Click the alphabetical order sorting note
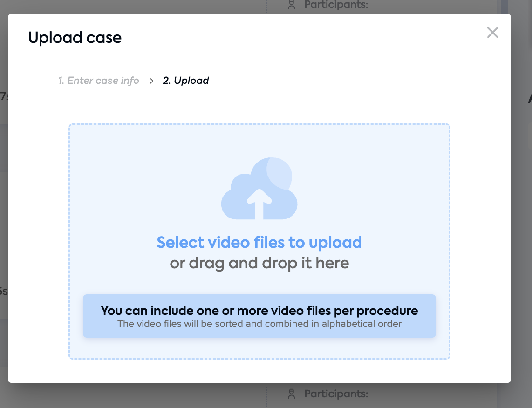Screen dimensions: 532x408 (x=259, y=324)
